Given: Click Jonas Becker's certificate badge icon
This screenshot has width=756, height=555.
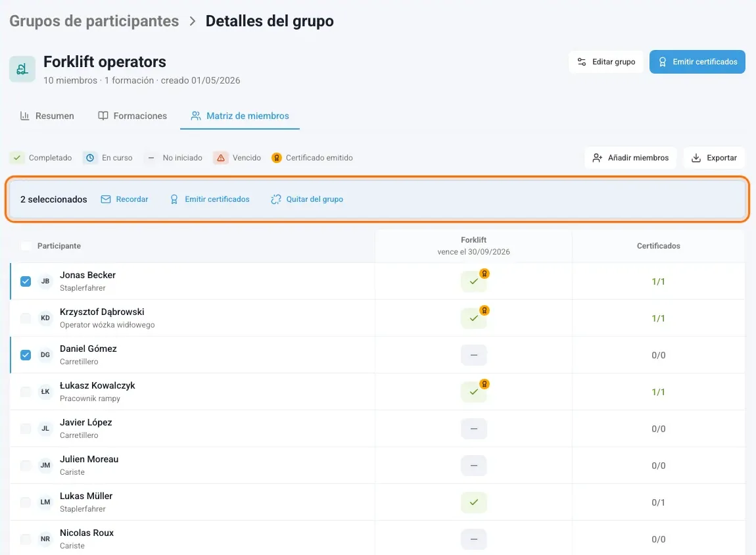Looking at the screenshot, I should tap(484, 274).
